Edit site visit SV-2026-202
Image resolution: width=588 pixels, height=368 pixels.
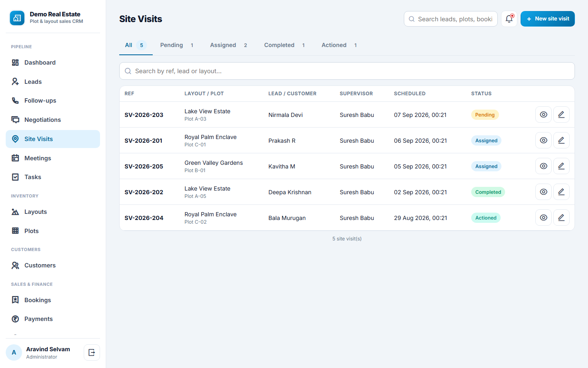click(x=561, y=192)
